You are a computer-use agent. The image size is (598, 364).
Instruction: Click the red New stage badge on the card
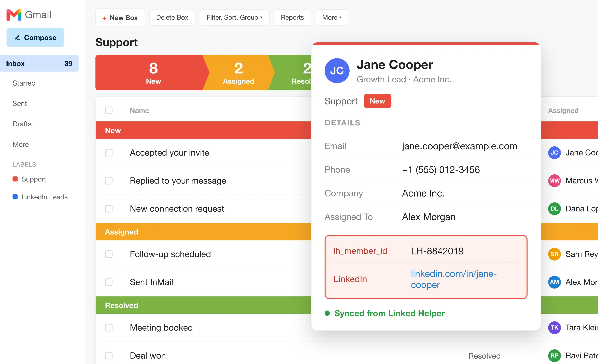coord(377,101)
